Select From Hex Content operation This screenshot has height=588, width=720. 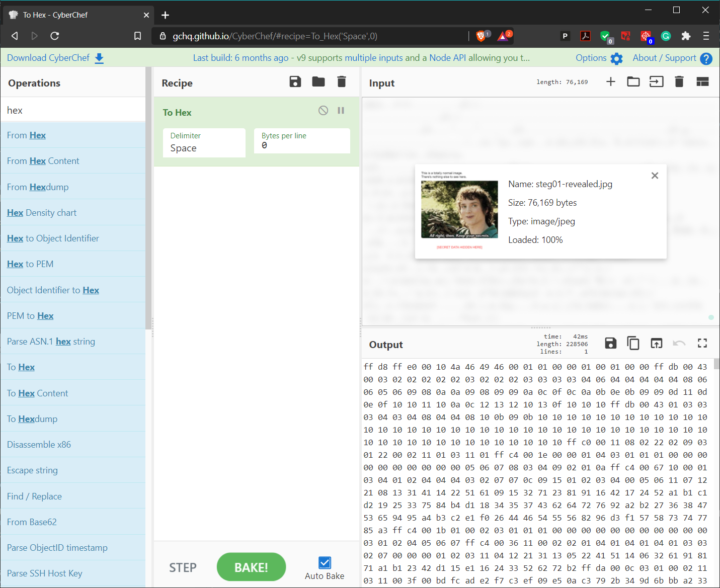73,161
